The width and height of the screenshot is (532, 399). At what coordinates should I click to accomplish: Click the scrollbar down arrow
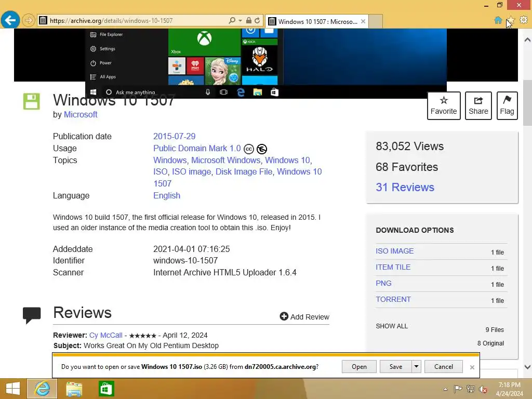[x=527, y=367]
